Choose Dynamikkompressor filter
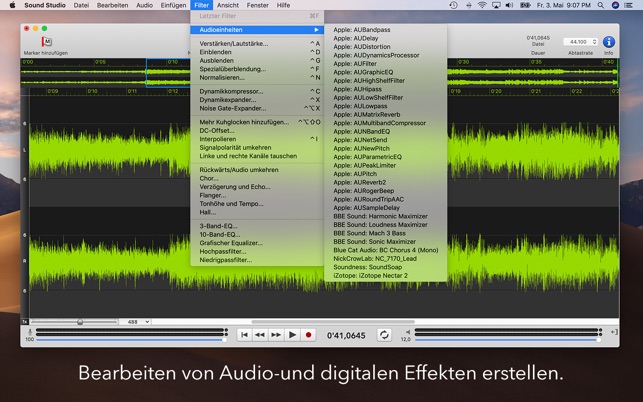 coord(257,91)
